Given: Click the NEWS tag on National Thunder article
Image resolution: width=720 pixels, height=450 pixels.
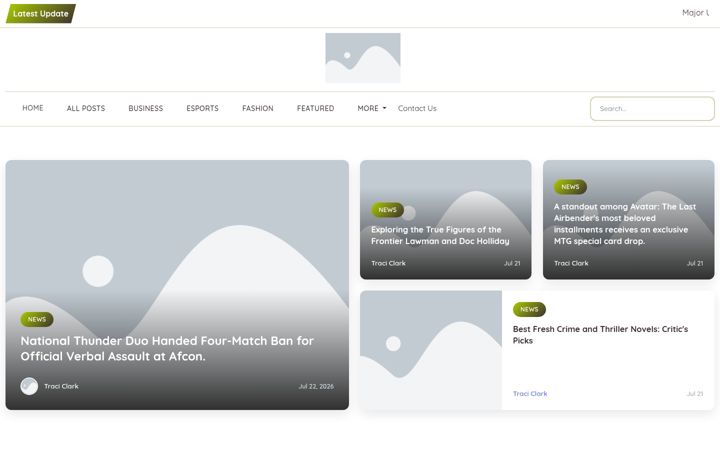Looking at the screenshot, I should pos(37,319).
